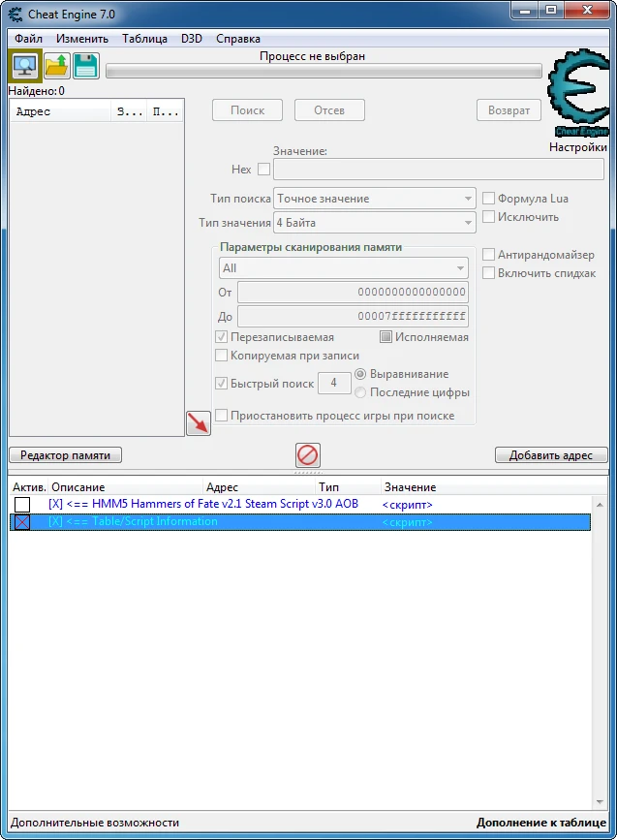Deactivate Table/Script Information checkbox
The width and height of the screenshot is (617, 840).
[x=22, y=522]
